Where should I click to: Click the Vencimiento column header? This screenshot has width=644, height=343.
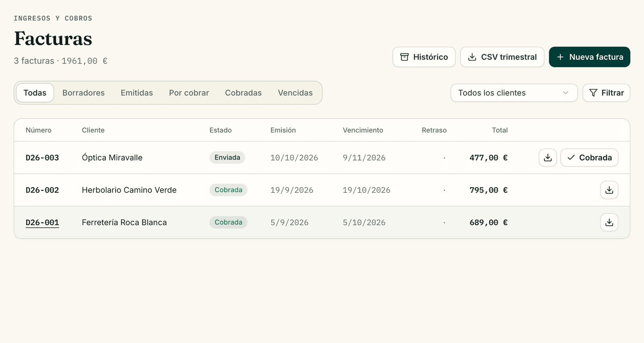(x=363, y=130)
